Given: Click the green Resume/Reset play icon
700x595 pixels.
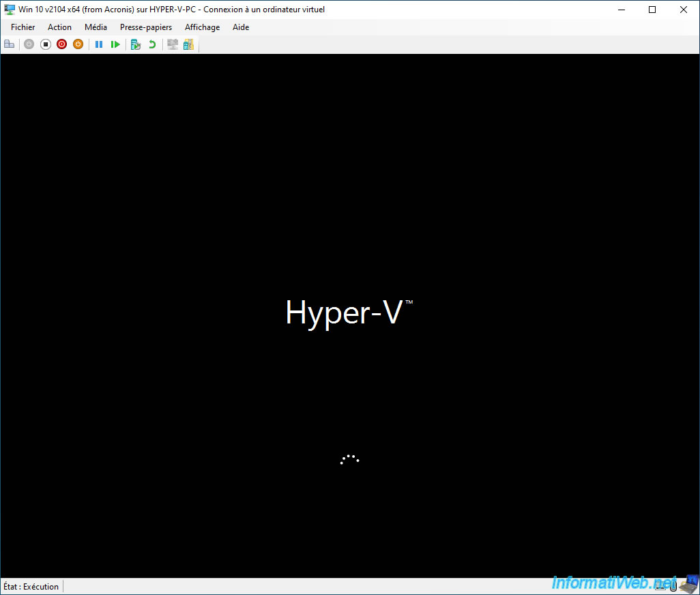Looking at the screenshot, I should click(x=115, y=44).
